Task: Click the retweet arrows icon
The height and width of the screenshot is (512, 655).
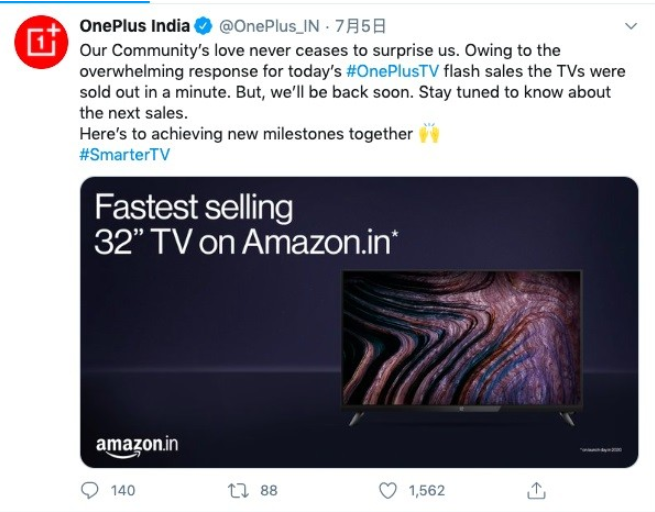Action: (238, 490)
